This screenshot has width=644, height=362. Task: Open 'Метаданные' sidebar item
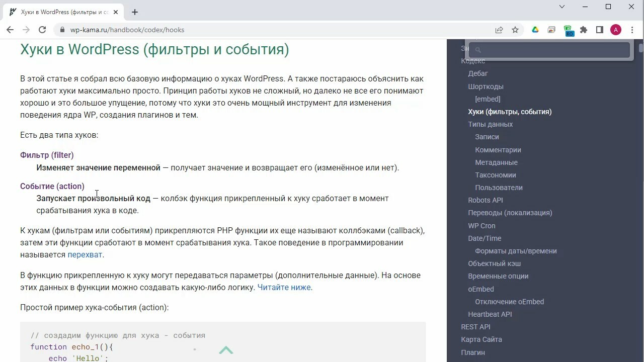[496, 162]
